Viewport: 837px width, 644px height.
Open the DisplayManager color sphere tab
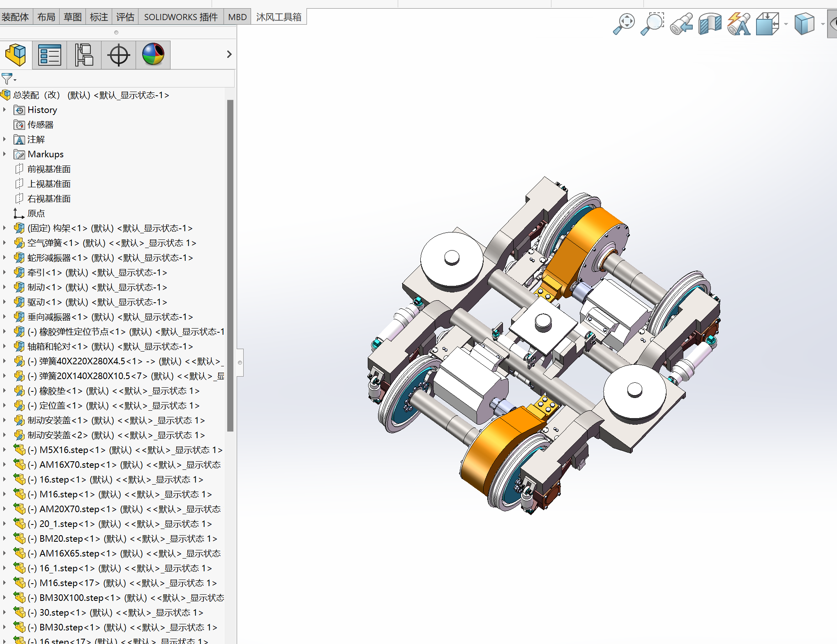point(153,55)
